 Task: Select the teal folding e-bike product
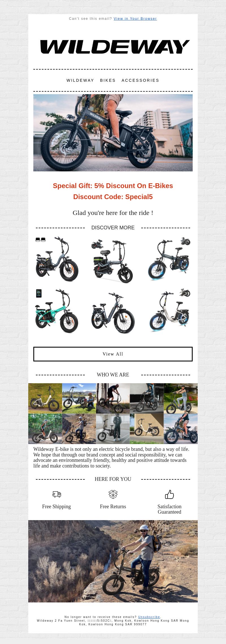point(56,311)
